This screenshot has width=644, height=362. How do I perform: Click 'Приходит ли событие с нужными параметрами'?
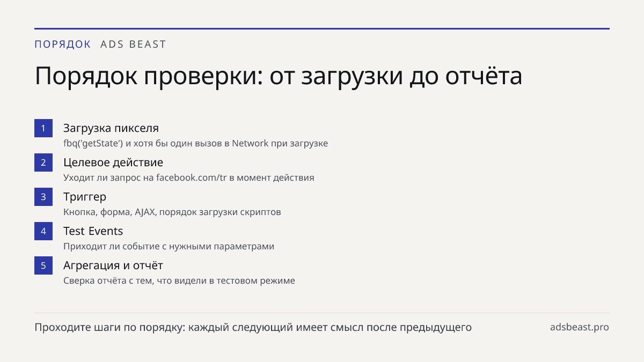tap(169, 247)
